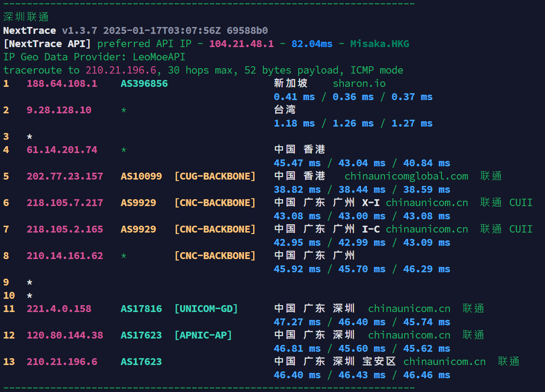This screenshot has height=392, width=545.
Task: Click hop 2 location 台湾
Action: click(x=285, y=110)
